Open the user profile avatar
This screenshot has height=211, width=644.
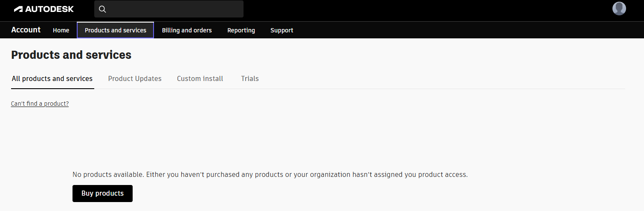pyautogui.click(x=619, y=9)
